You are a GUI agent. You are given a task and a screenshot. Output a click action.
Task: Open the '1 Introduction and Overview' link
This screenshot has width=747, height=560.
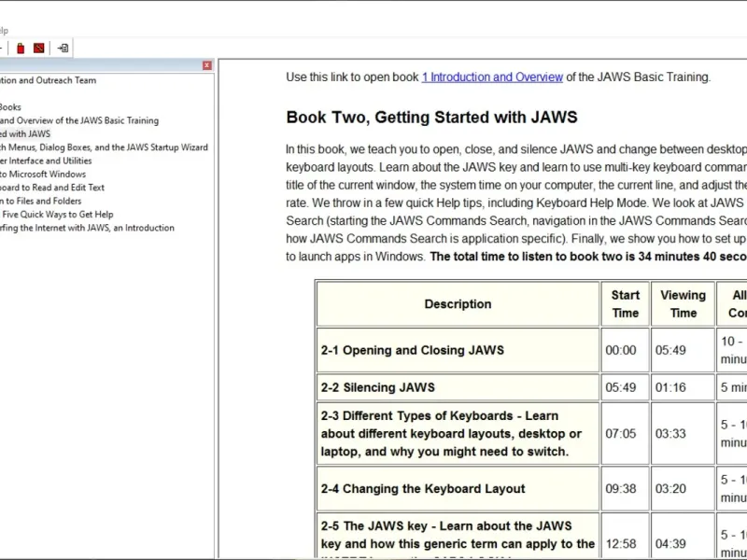(x=492, y=77)
